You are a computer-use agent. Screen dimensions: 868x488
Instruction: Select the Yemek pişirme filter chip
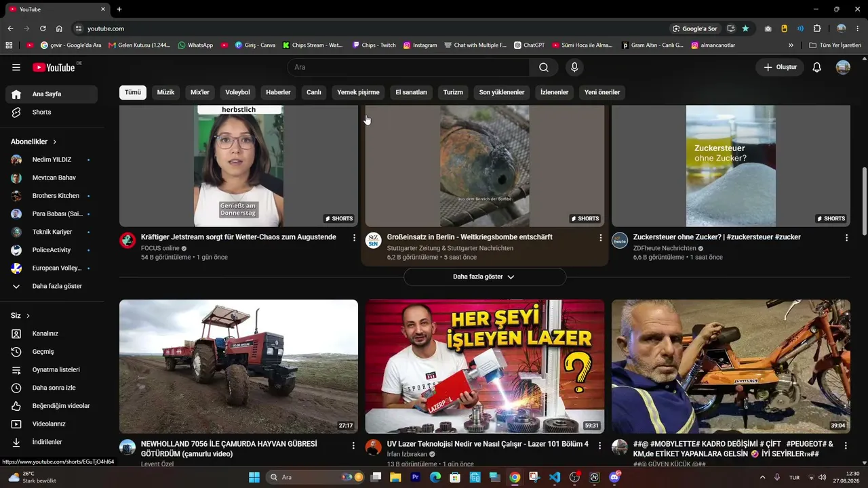(x=358, y=92)
